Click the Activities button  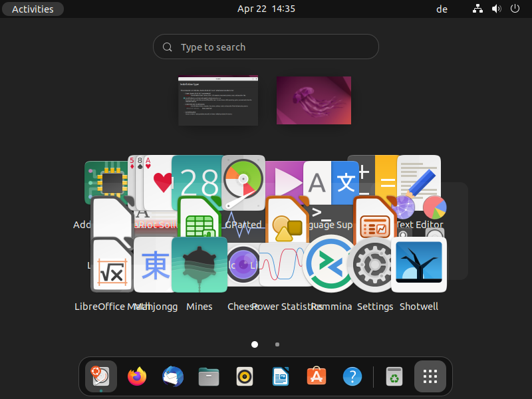pos(33,9)
